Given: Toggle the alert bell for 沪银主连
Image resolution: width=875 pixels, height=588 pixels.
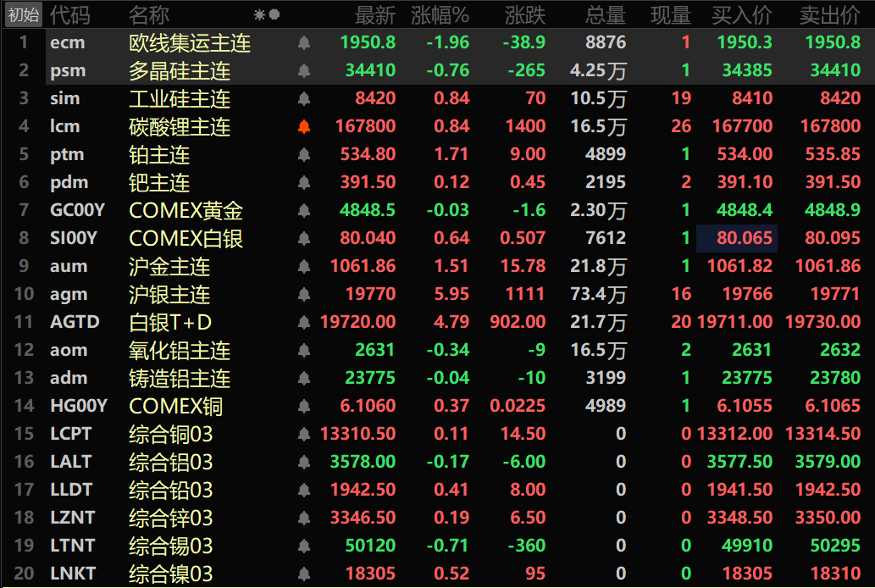Looking at the screenshot, I should (303, 294).
